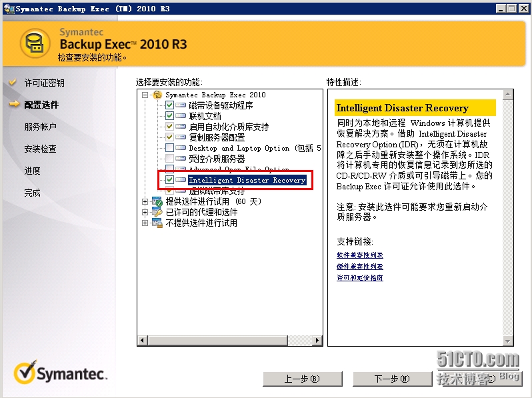Toggle the 受控介质服务器 checkbox
532x398 pixels.
pos(169,159)
